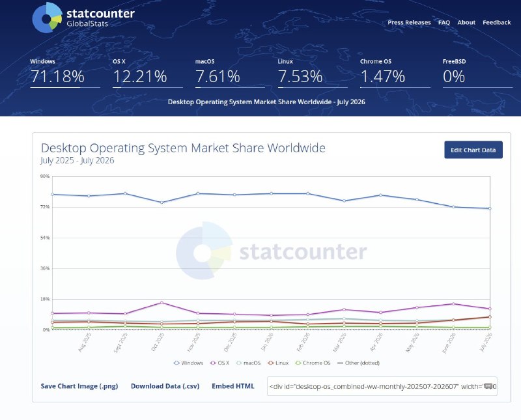Click Download Data (.csv)
Image resolution: width=521 pixels, height=420 pixels.
[165, 386]
